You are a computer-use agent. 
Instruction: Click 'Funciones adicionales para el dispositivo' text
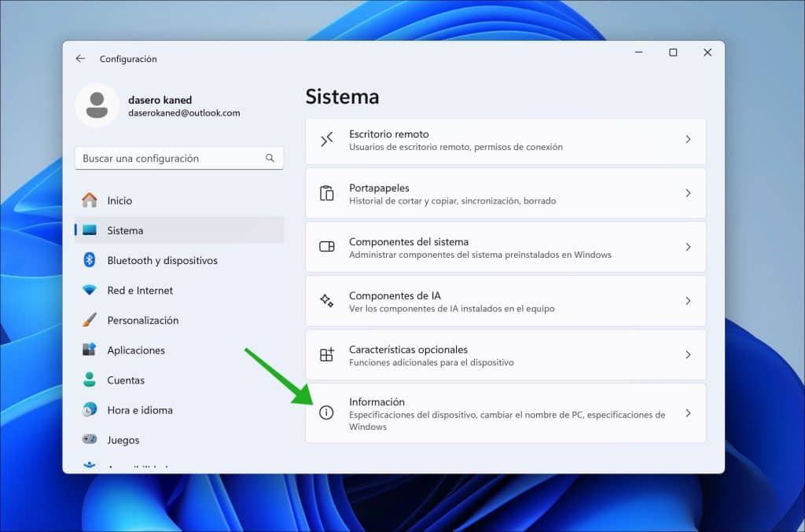tap(432, 362)
